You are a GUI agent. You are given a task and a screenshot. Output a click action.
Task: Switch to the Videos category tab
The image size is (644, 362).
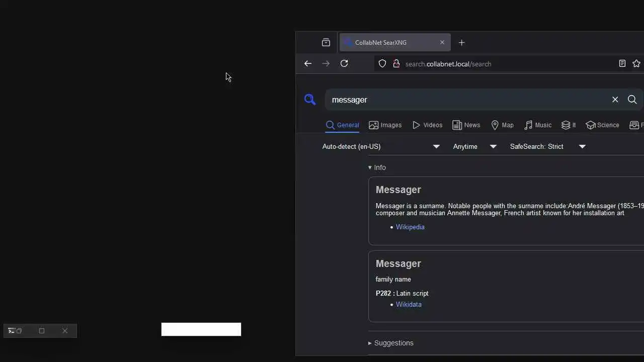[x=427, y=125]
